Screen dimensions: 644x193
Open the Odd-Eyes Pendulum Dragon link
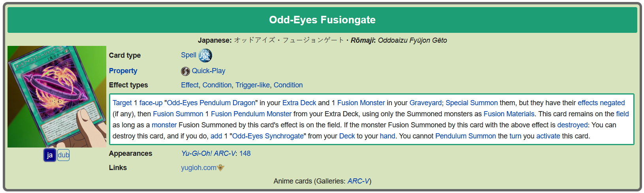[x=211, y=103]
